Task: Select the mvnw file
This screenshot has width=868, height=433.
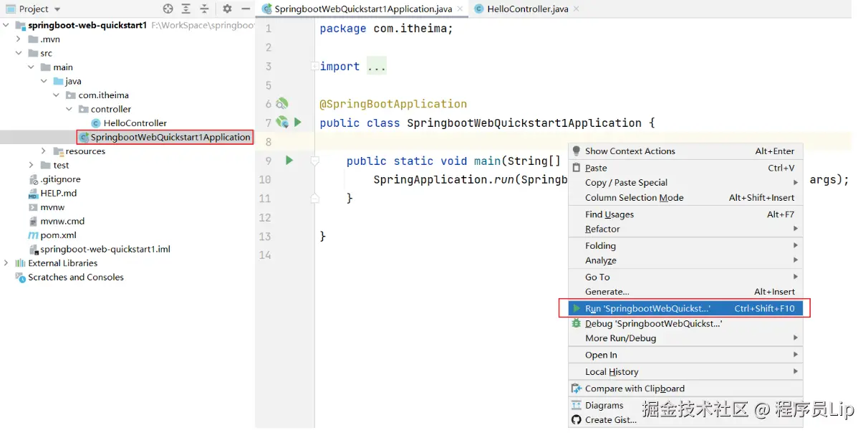Action: [52, 207]
